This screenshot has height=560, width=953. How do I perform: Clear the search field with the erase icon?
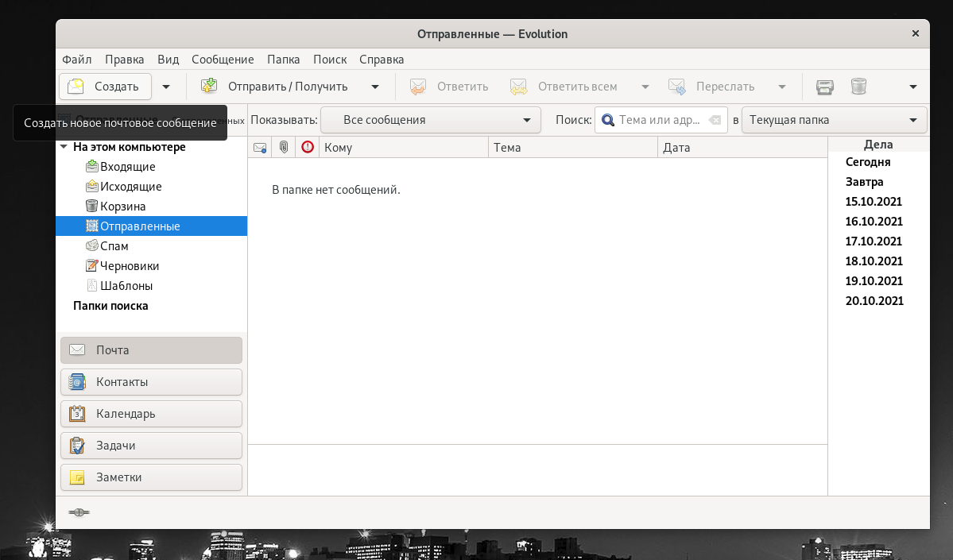pos(715,120)
